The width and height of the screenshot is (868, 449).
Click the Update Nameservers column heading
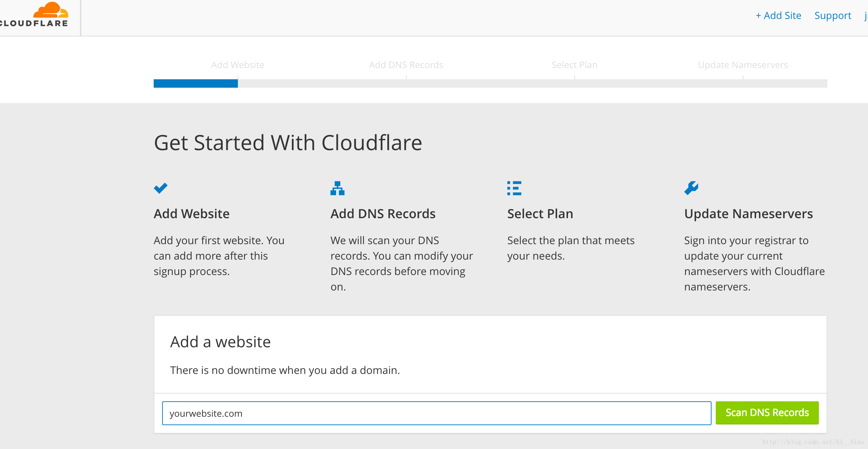tap(748, 214)
